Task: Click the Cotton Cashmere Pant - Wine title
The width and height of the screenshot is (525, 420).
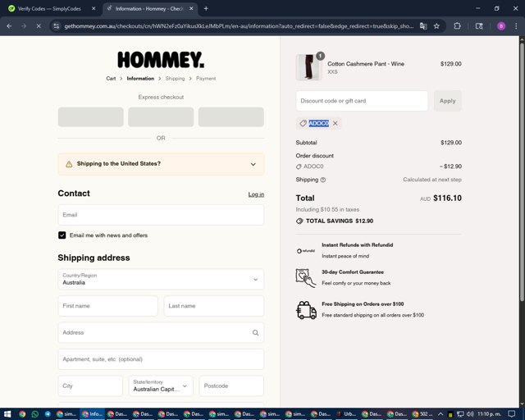Action: coord(366,64)
